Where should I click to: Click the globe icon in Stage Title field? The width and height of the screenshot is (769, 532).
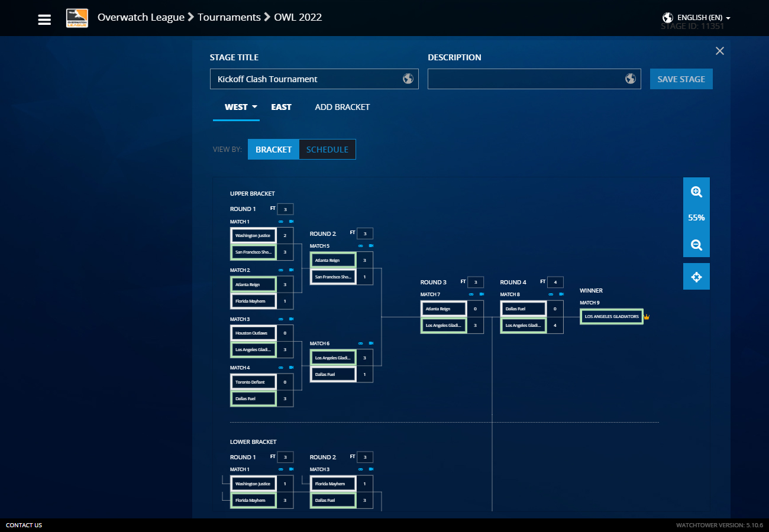(x=408, y=79)
